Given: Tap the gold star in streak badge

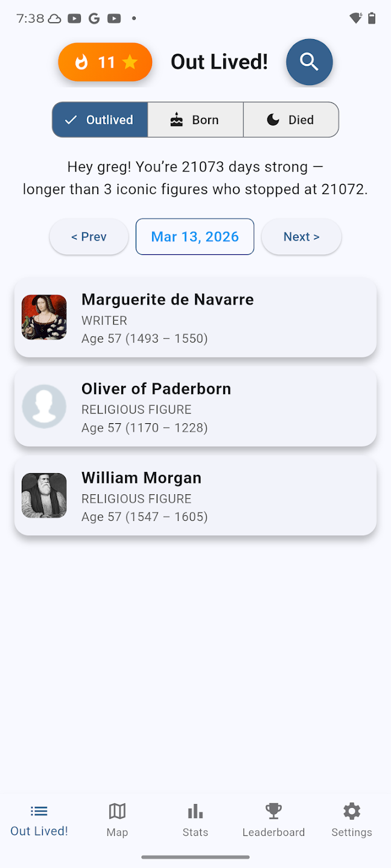Looking at the screenshot, I should pos(130,62).
